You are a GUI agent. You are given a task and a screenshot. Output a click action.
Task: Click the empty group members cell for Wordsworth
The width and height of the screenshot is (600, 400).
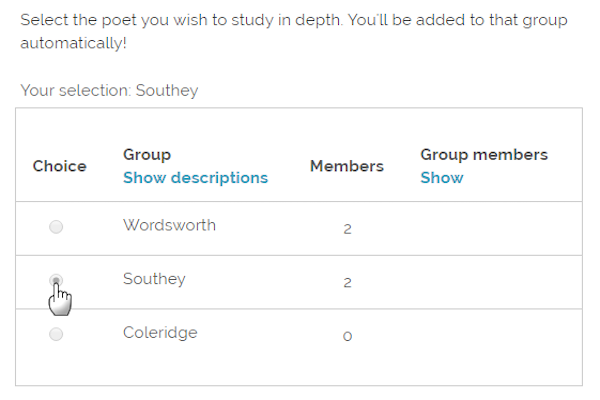(496, 229)
